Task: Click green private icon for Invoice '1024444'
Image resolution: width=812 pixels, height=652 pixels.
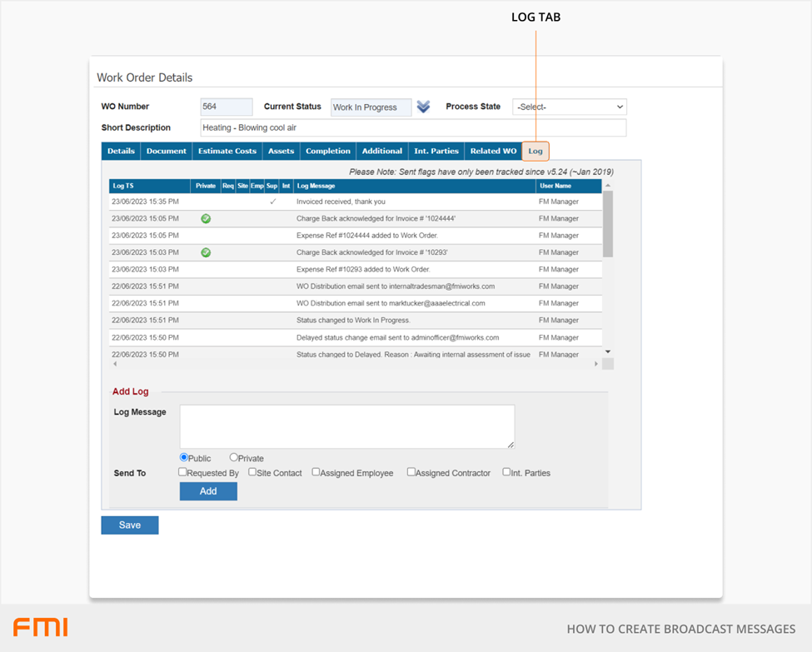Action: (206, 219)
